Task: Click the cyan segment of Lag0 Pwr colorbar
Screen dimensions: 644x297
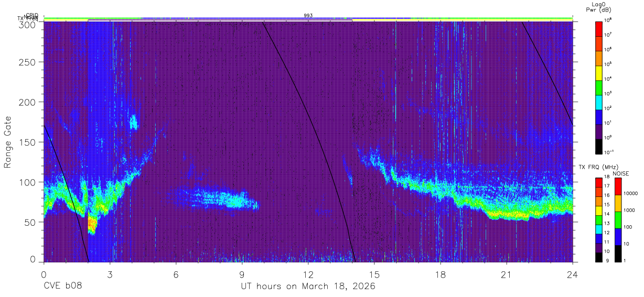Action: [x=599, y=102]
